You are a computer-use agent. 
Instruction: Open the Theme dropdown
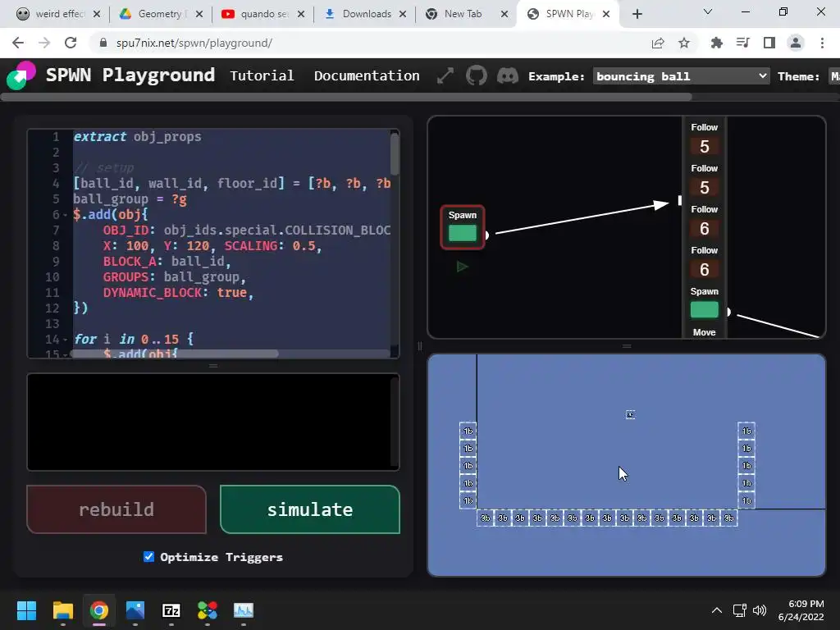pyautogui.click(x=833, y=76)
